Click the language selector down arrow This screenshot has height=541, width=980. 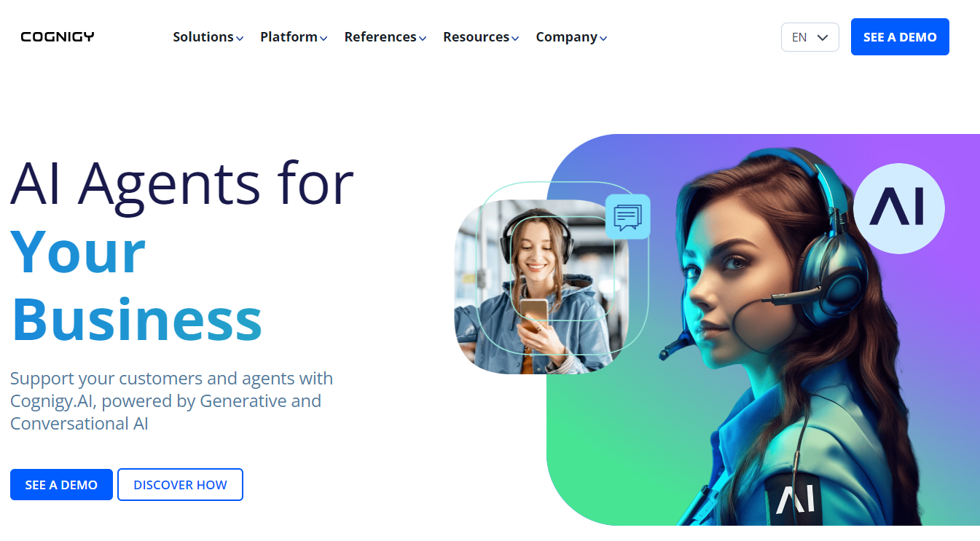point(823,37)
